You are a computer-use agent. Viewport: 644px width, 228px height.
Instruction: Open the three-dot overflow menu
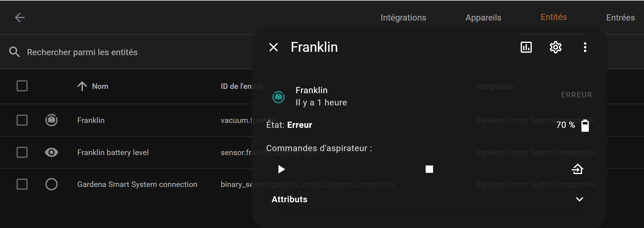pyautogui.click(x=585, y=47)
